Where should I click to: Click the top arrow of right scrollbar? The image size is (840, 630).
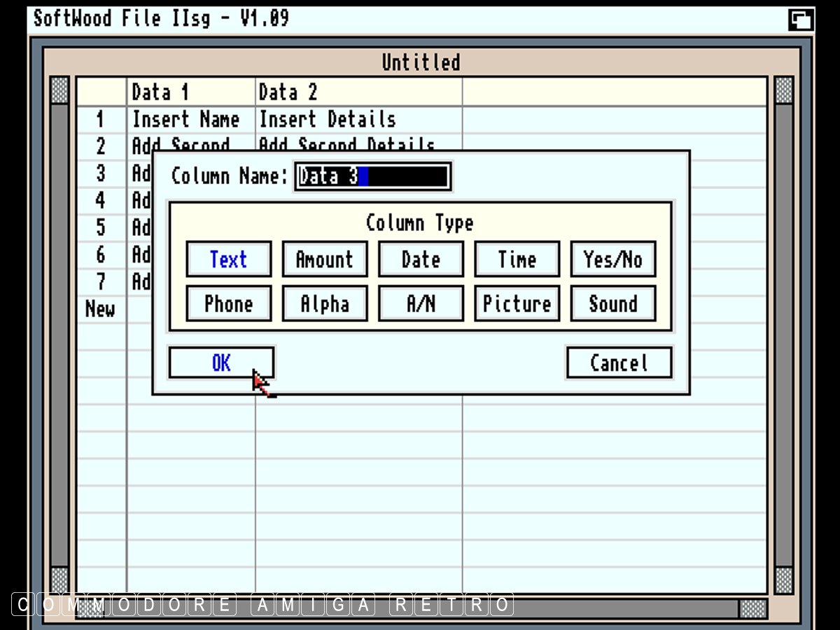click(783, 90)
